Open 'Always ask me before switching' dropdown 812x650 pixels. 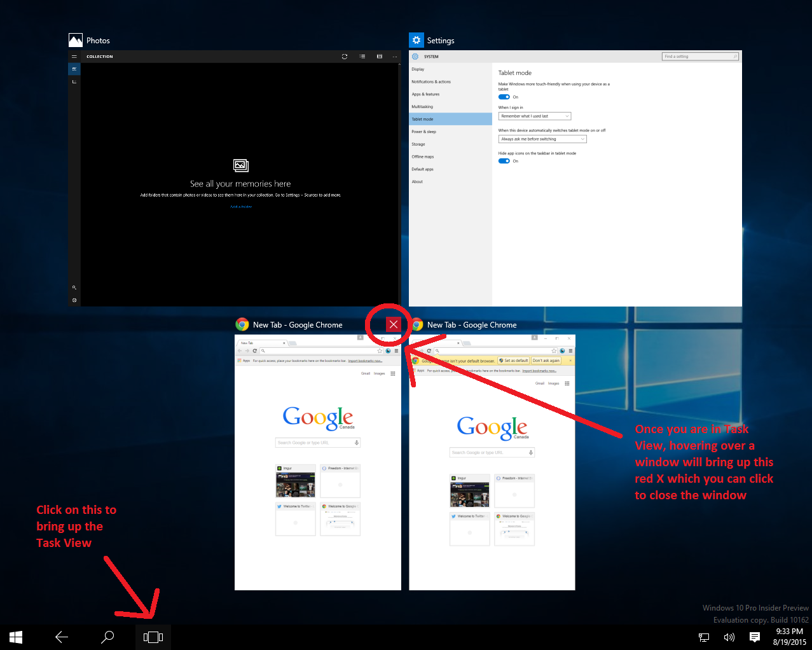point(542,139)
